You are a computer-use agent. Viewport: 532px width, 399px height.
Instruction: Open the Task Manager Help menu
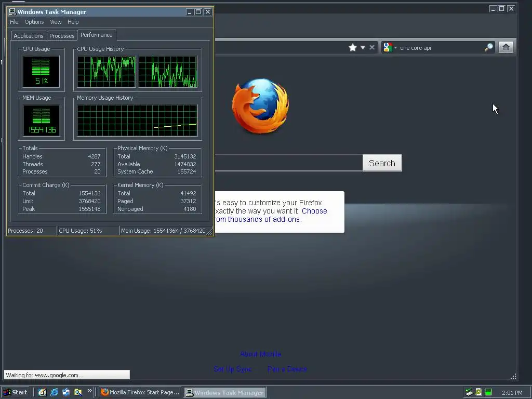[x=73, y=22]
